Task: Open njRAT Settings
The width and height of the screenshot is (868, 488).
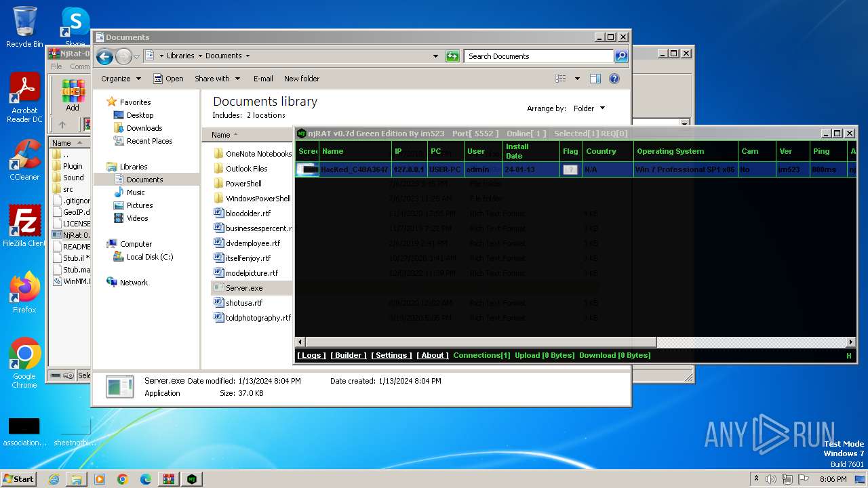Action: tap(391, 355)
